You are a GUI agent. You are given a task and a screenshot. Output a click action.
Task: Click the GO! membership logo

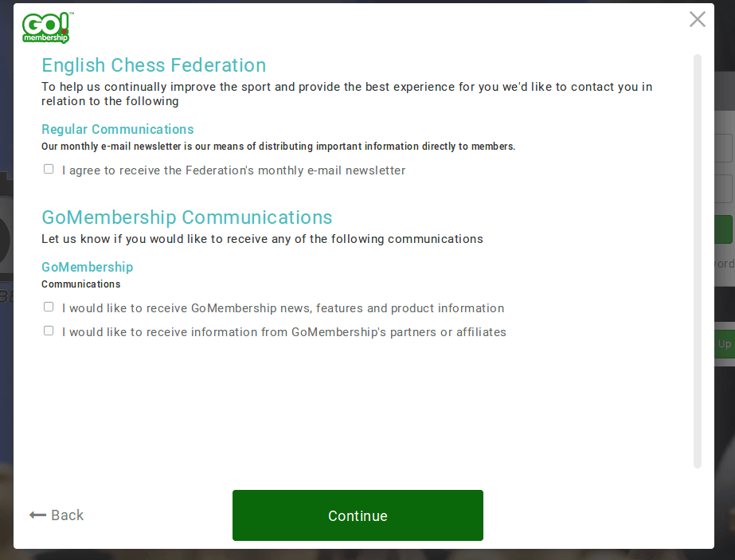click(46, 28)
